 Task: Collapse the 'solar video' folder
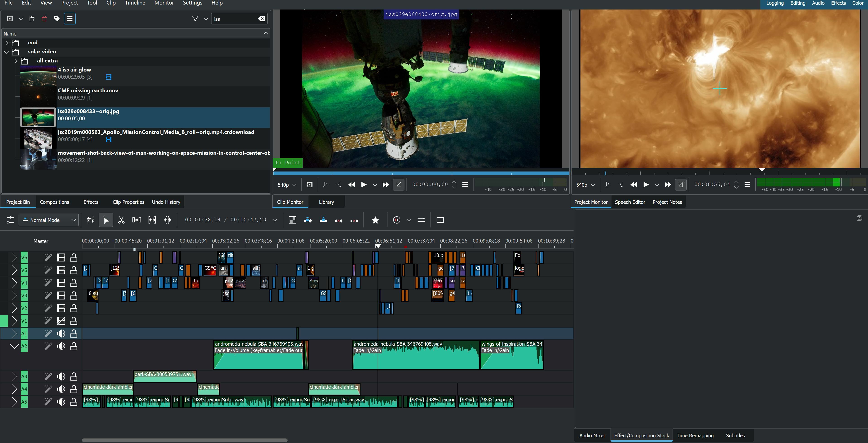tap(6, 52)
